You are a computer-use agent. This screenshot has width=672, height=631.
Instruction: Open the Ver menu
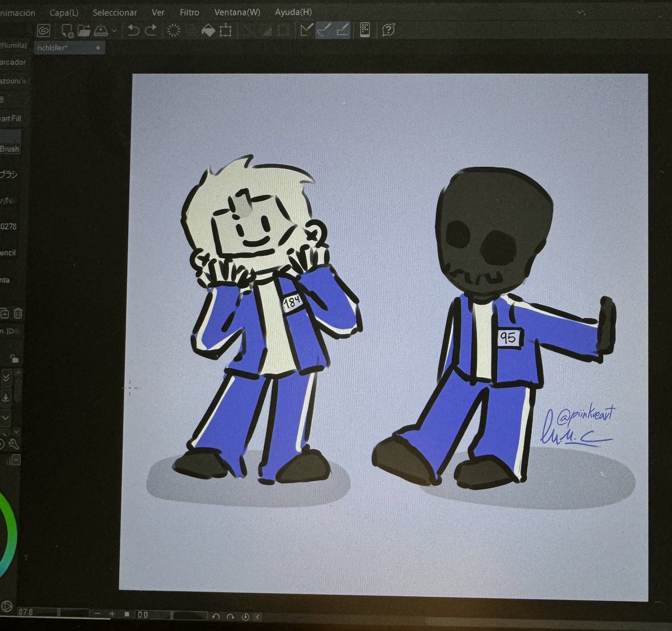point(158,12)
